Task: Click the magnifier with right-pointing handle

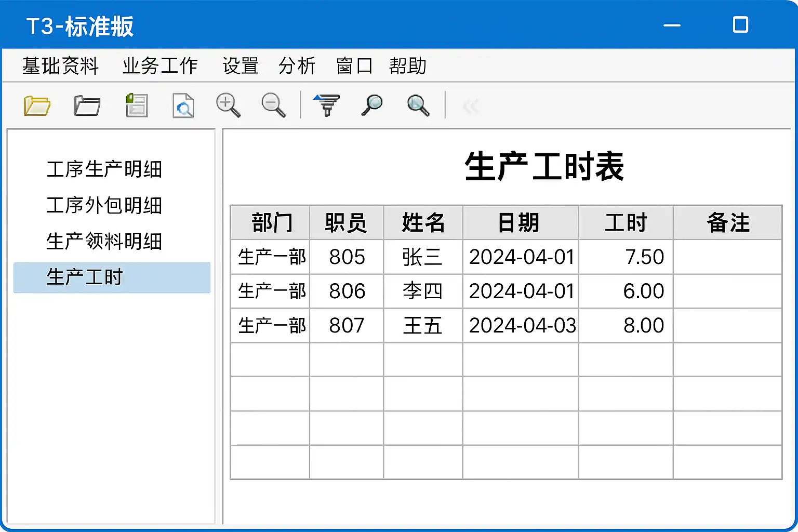Action: [x=418, y=105]
